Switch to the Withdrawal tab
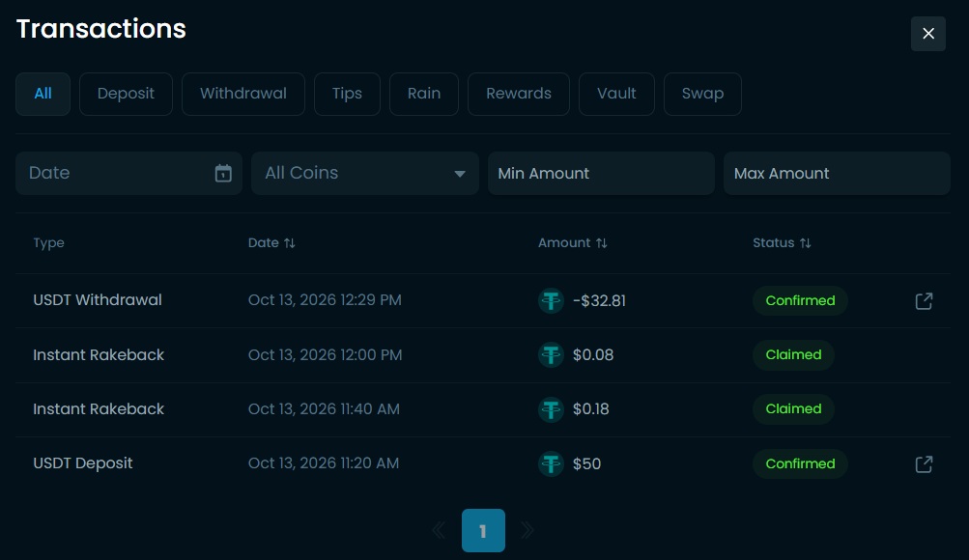Viewport: 969px width, 560px height. tap(243, 94)
